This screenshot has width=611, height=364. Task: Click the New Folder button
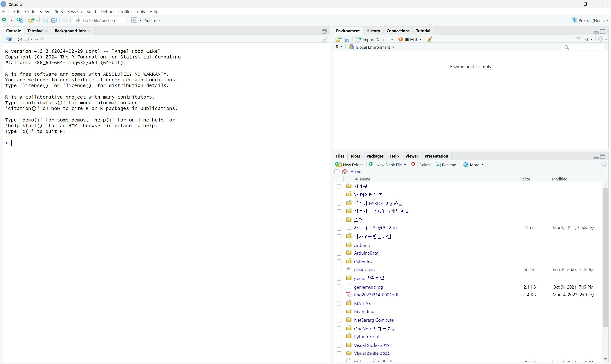[x=349, y=165]
